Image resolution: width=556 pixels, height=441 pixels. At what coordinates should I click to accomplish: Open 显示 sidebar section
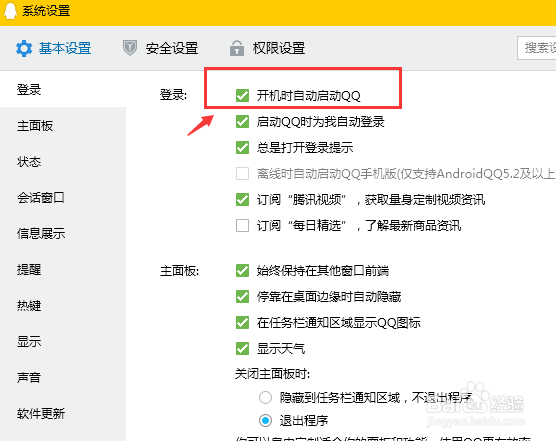click(x=29, y=341)
